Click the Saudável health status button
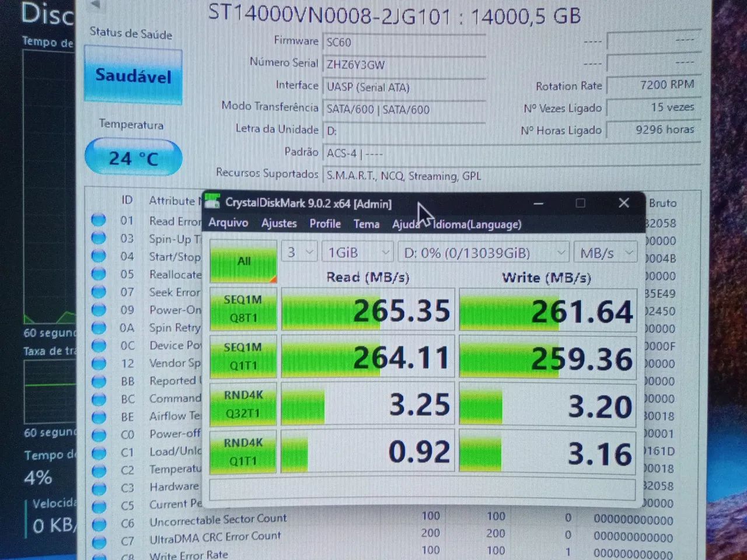747x560 pixels. click(x=134, y=76)
